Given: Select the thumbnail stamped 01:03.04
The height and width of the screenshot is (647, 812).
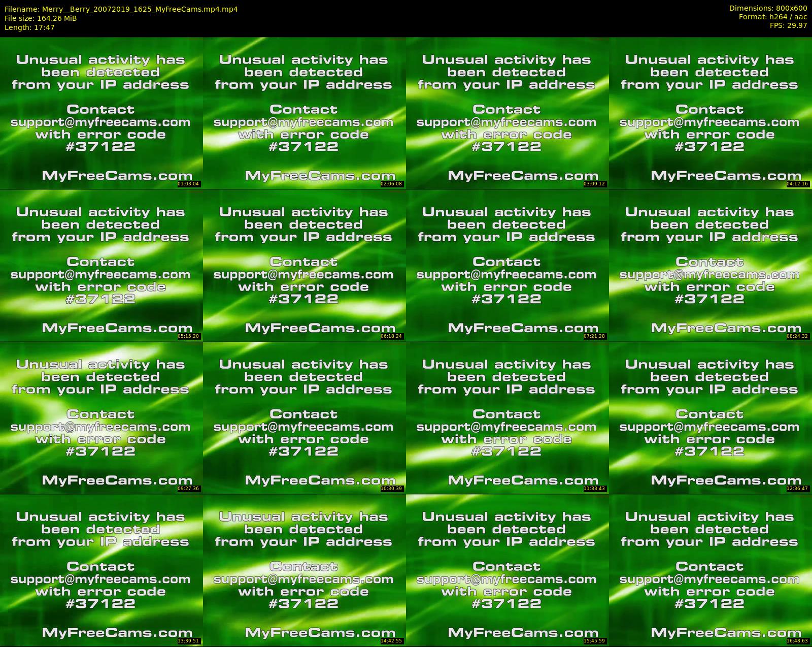Looking at the screenshot, I should [x=101, y=113].
